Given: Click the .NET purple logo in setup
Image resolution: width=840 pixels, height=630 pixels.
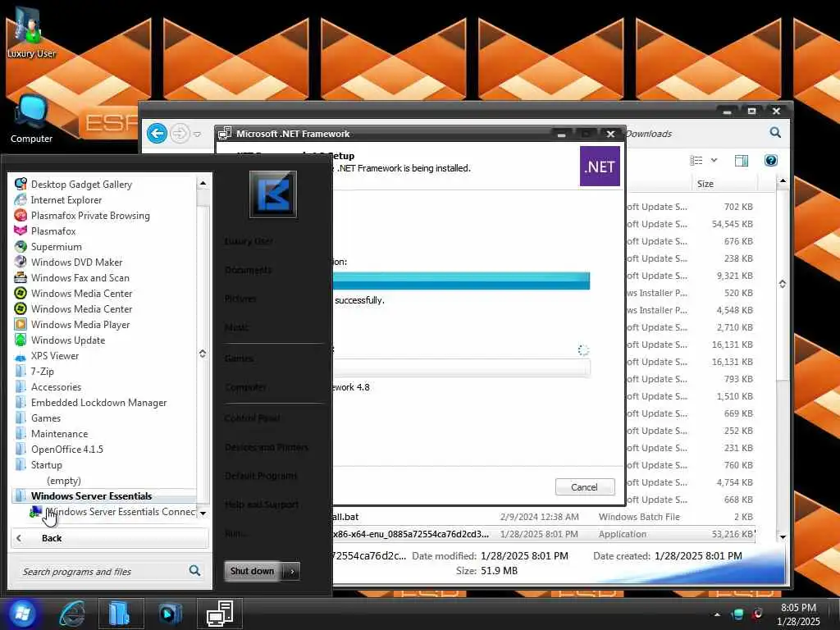Looking at the screenshot, I should tap(600, 167).
